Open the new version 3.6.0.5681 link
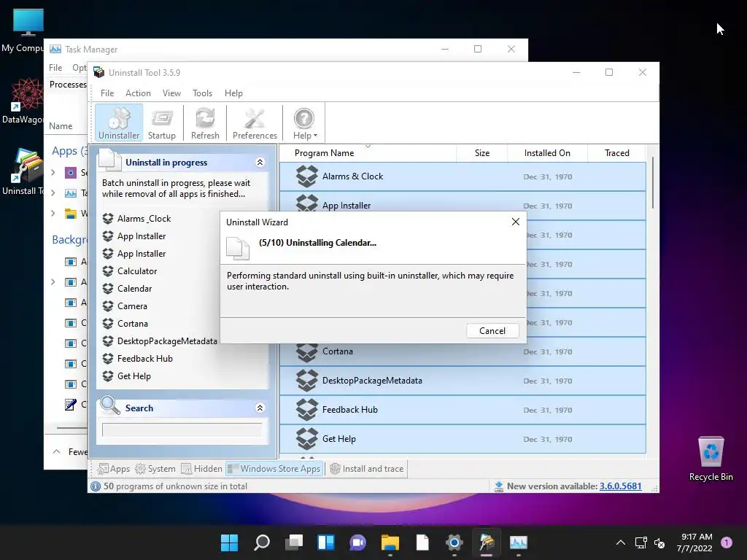Screen dimensions: 747x560 coord(620,486)
